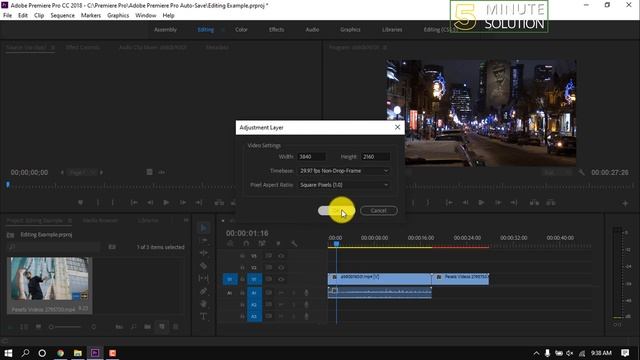Switch Project panel to List View
Image resolution: width=640 pixels, height=360 pixels.
[x=24, y=327]
